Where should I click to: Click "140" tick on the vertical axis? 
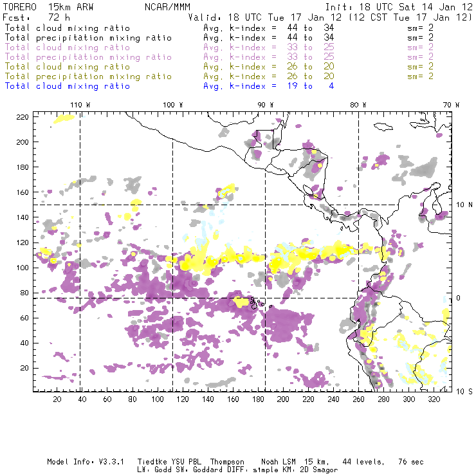(23, 217)
